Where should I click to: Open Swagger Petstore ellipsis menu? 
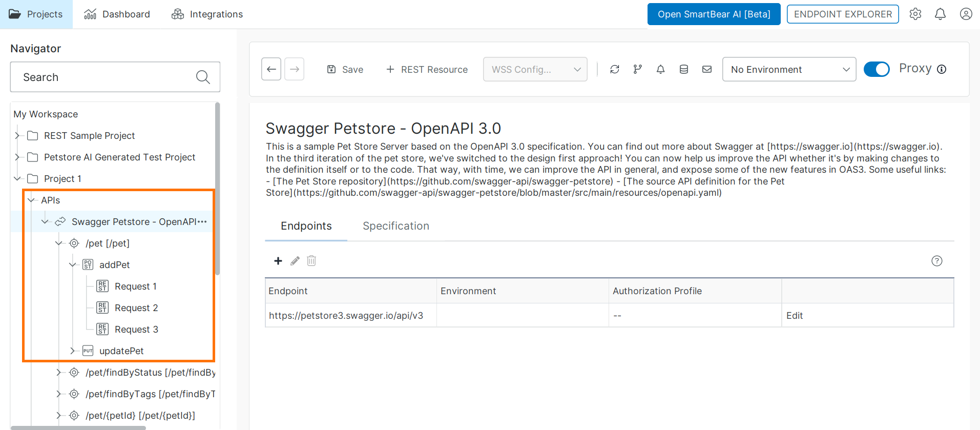[x=202, y=221]
